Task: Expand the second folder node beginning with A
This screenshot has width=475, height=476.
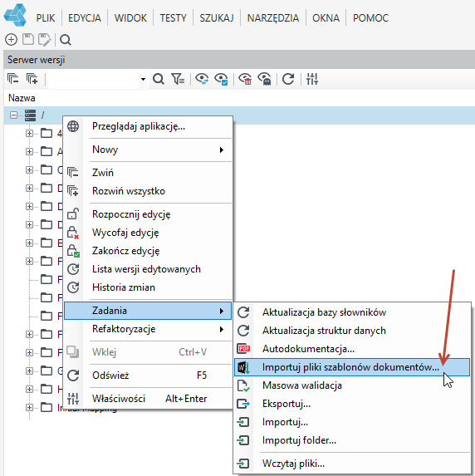Action: (x=29, y=151)
